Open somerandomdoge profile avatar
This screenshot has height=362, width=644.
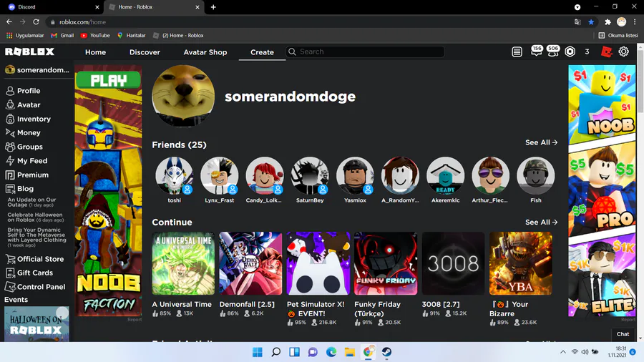[183, 96]
